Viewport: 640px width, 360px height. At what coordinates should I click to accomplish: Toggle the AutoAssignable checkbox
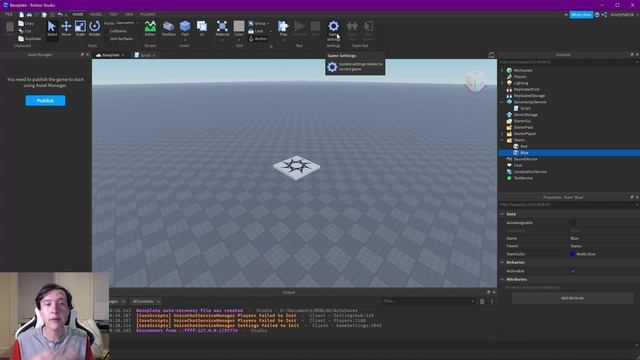pyautogui.click(x=573, y=223)
